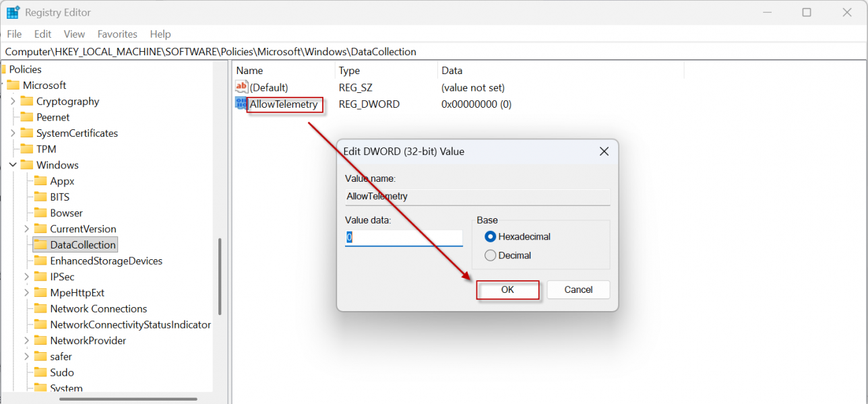The image size is (868, 404).
Task: Open the Favorites menu
Action: click(x=117, y=34)
